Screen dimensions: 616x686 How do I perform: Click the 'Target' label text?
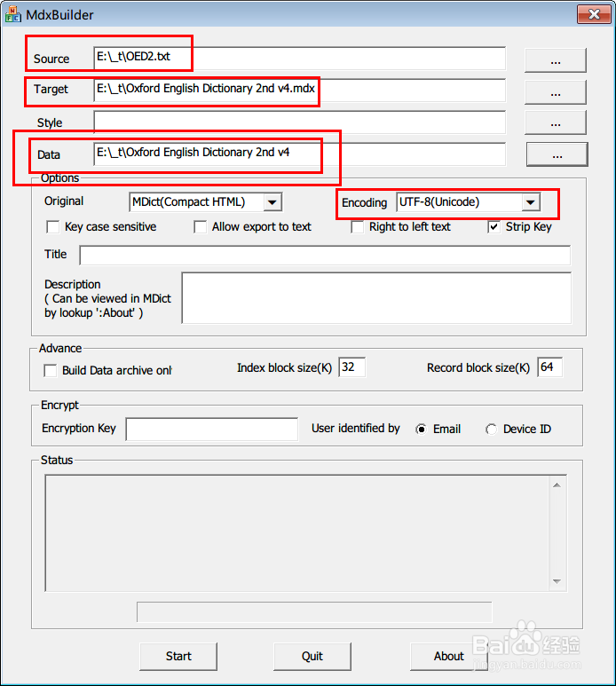pos(51,90)
